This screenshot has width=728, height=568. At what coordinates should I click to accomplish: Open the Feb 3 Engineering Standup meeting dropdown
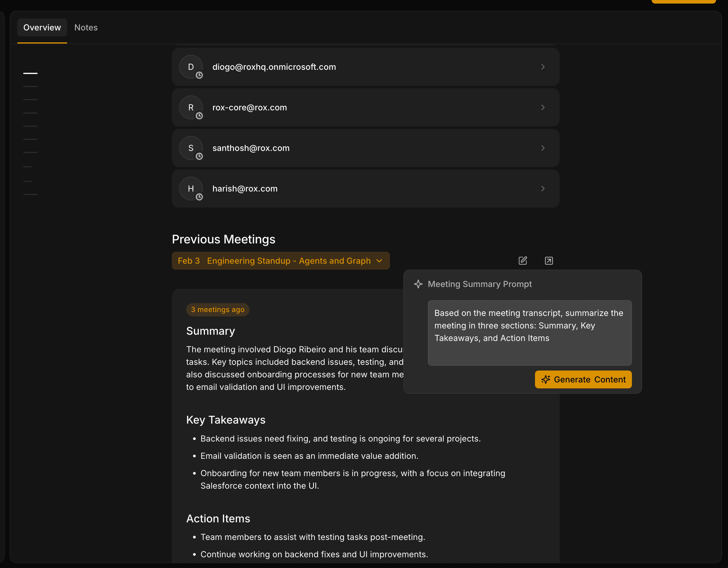pos(280,261)
